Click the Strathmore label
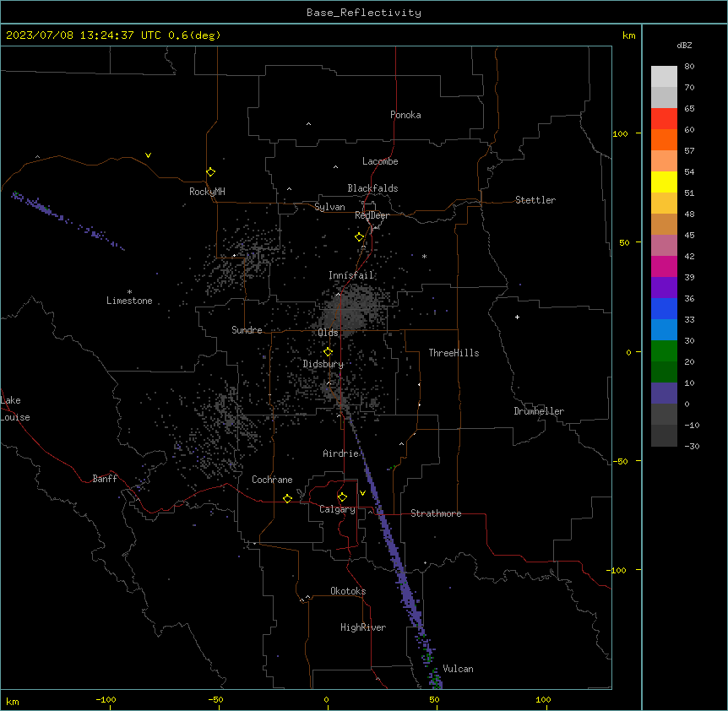728x711 pixels. click(436, 513)
